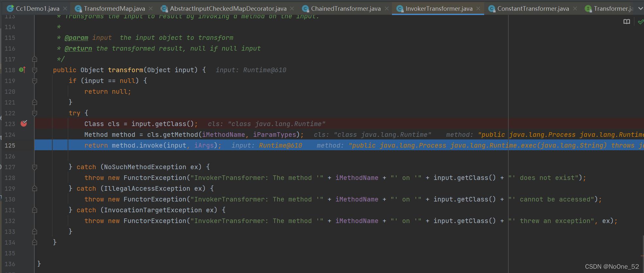Close the ConstantTransformer.java tab

coord(575,8)
